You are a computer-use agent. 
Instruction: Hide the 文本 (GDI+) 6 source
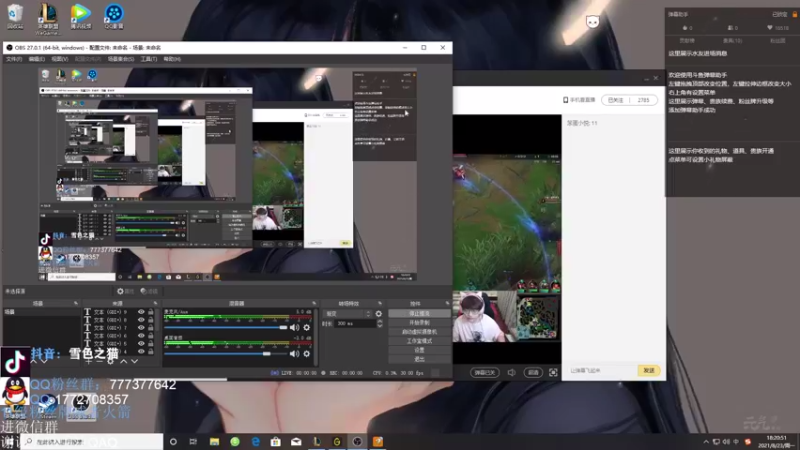point(141,336)
